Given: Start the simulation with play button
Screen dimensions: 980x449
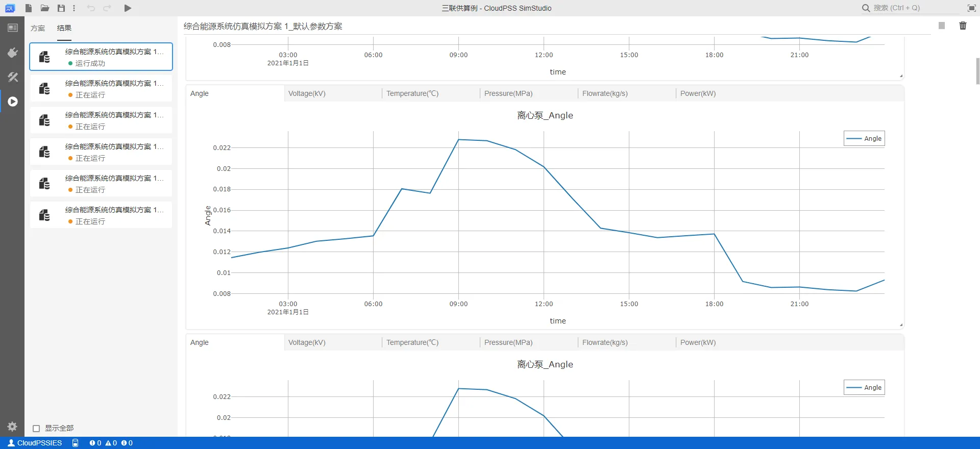Looking at the screenshot, I should [x=128, y=8].
